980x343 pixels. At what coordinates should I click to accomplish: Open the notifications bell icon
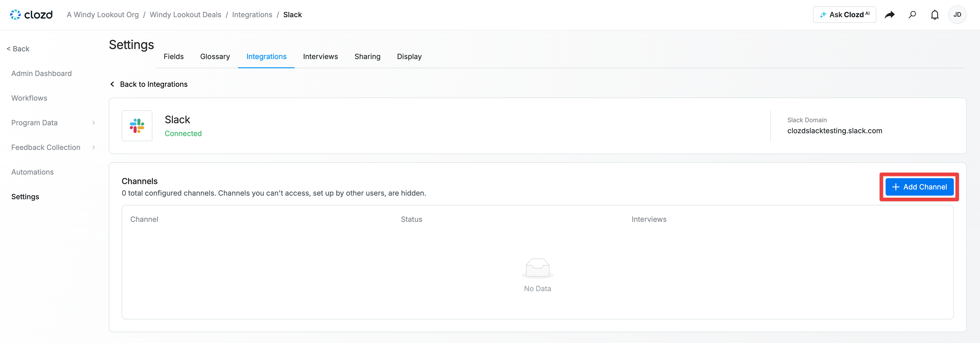tap(934, 14)
